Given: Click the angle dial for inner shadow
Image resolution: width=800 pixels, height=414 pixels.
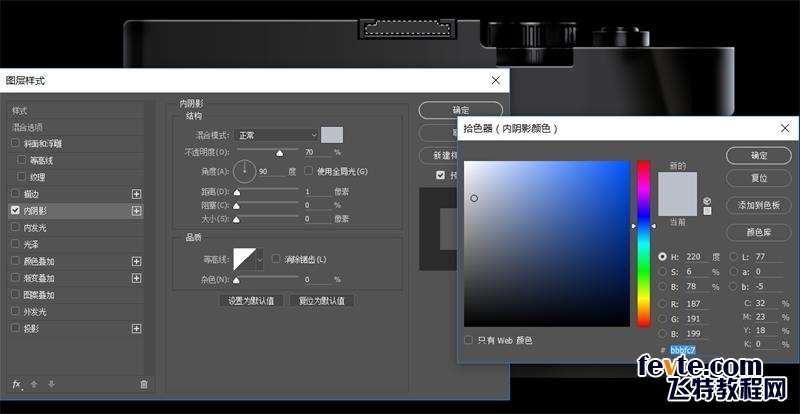Looking at the screenshot, I should pos(244,172).
